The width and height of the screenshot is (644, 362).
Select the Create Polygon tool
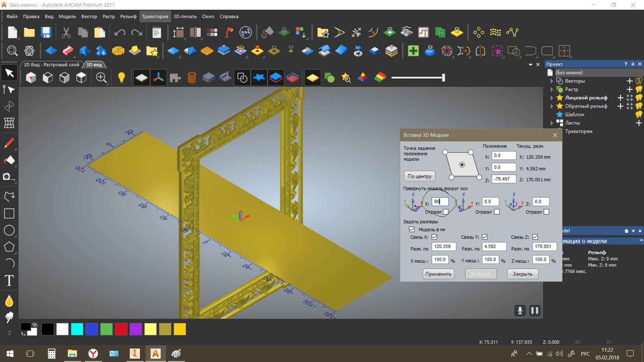(x=9, y=247)
